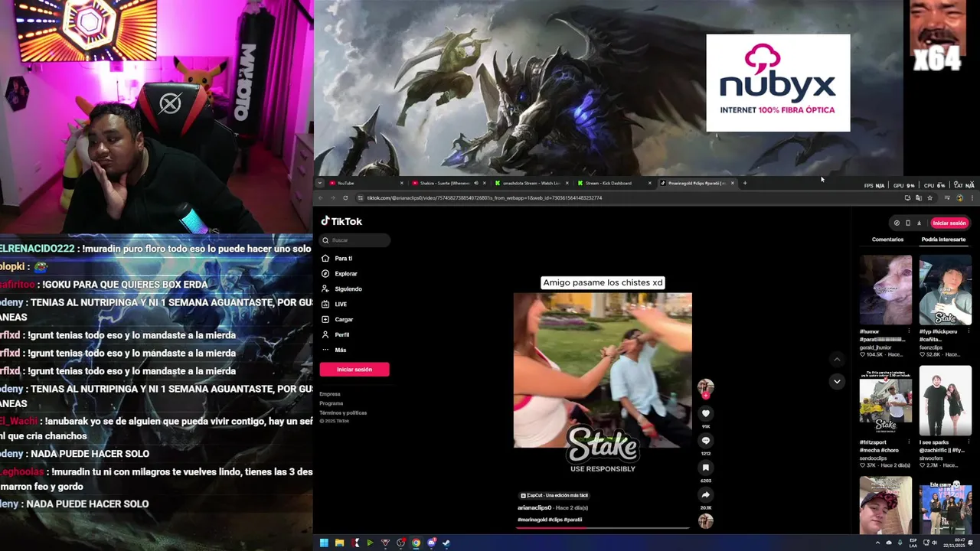Open spinning music disc avatar icon

[705, 521]
